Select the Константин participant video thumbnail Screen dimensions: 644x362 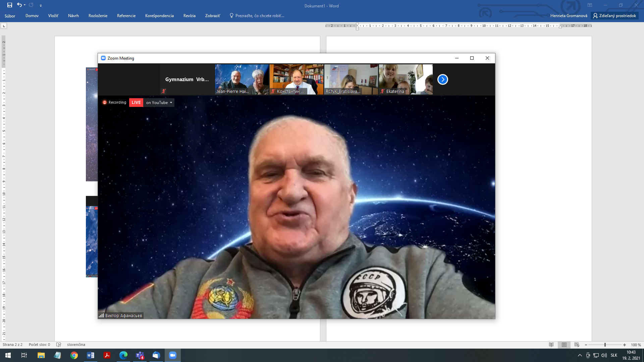click(297, 79)
